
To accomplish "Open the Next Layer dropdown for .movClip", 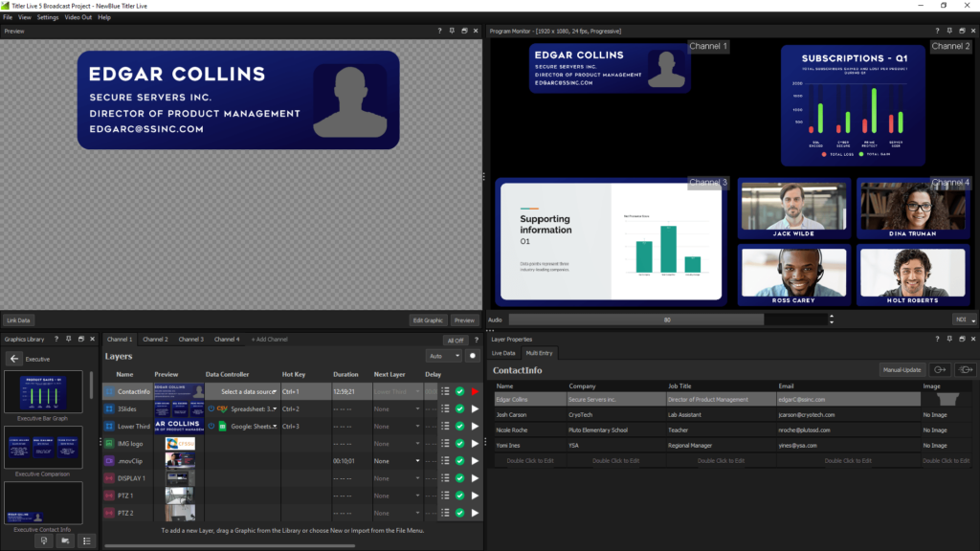I will coord(397,461).
